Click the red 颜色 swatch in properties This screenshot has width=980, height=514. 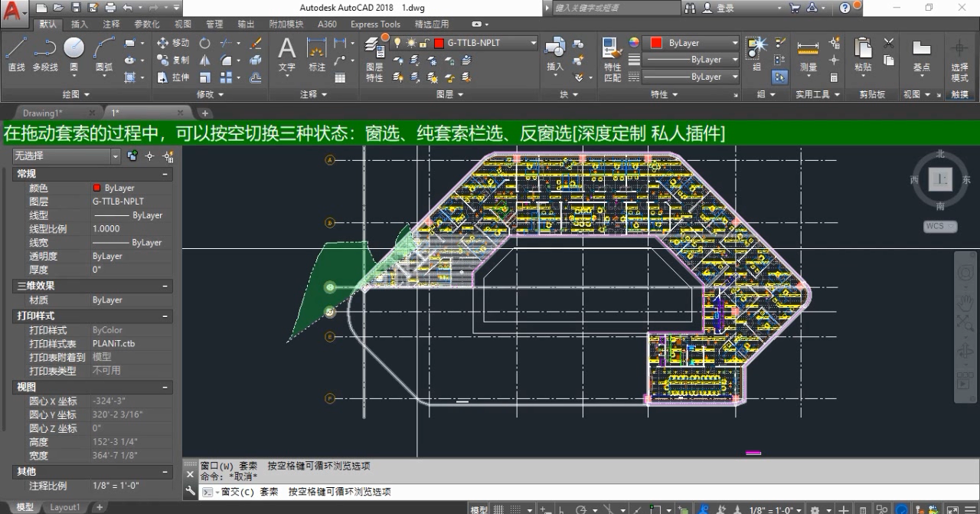point(96,188)
